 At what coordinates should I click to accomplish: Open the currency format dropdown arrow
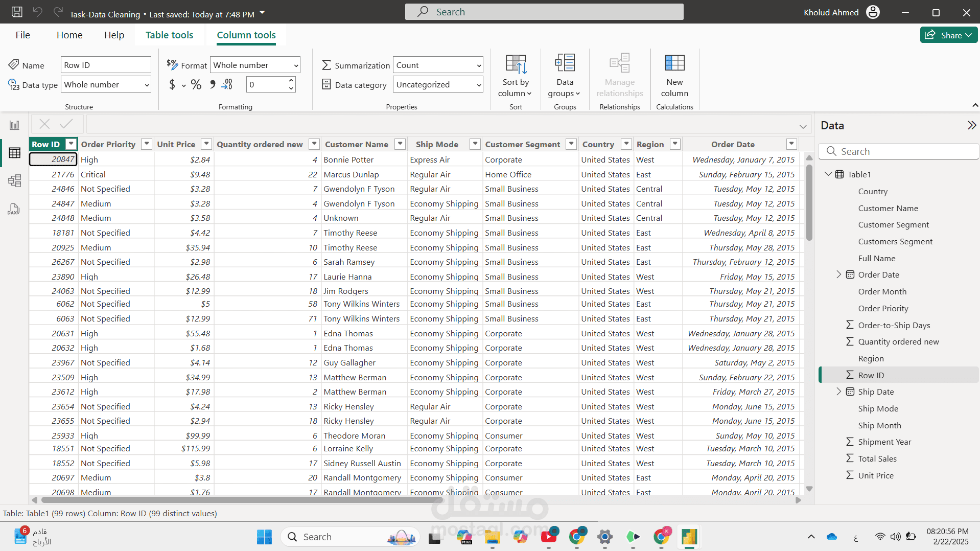coord(184,86)
